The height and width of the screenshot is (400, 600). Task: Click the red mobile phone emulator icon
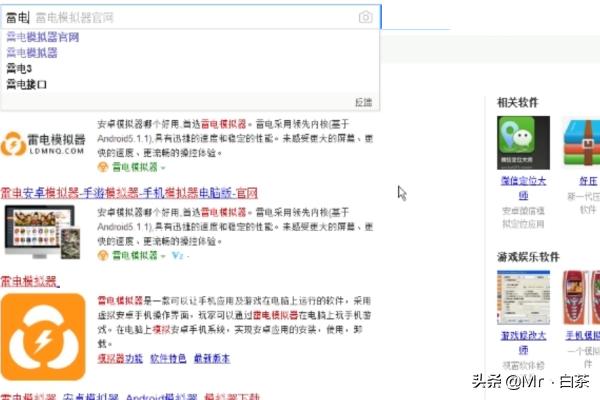(x=582, y=297)
